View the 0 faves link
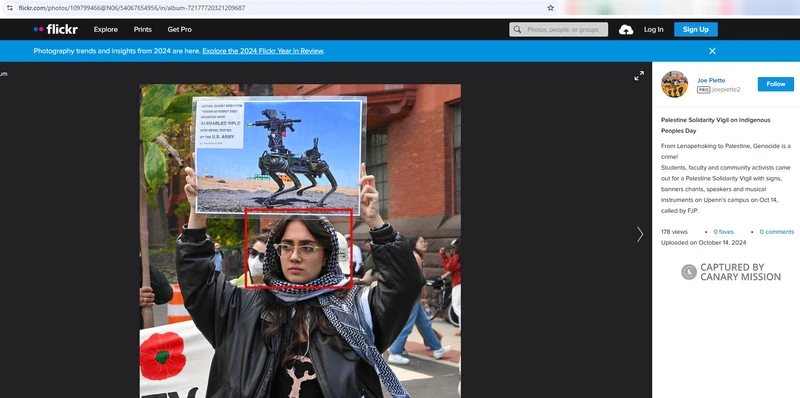 [723, 232]
